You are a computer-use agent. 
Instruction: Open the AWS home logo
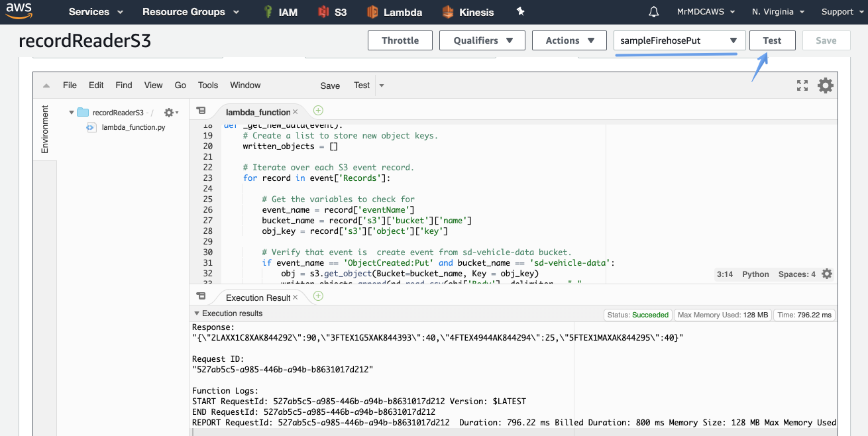coord(20,11)
